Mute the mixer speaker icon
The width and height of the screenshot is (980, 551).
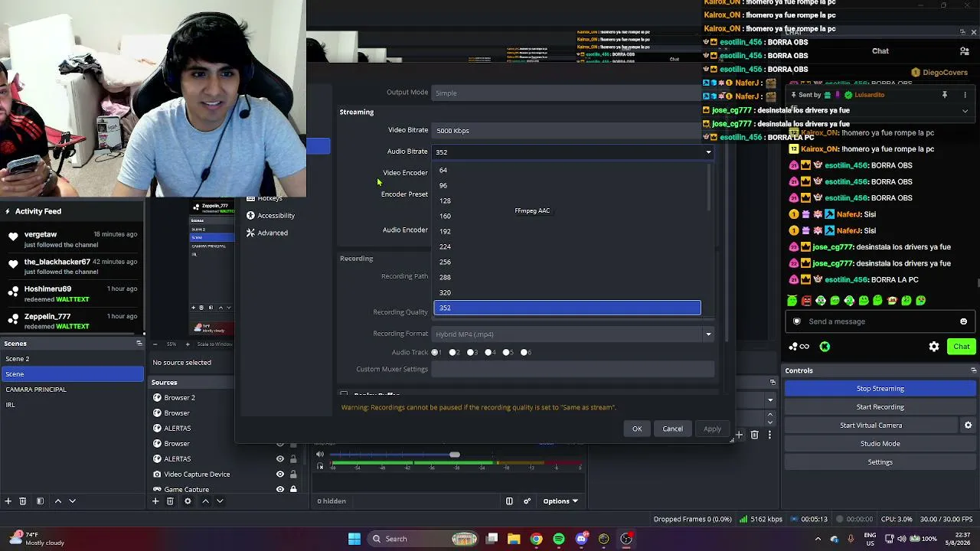[320, 455]
